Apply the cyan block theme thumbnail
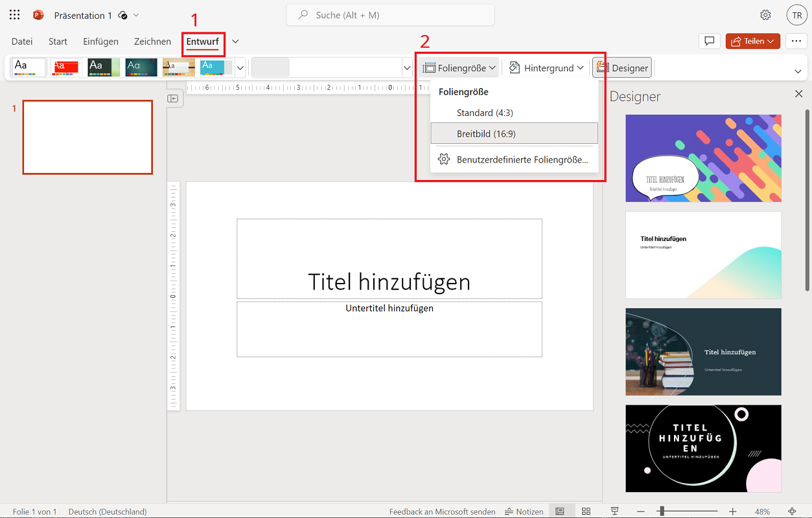Viewport: 812px width, 518px height. pos(216,67)
